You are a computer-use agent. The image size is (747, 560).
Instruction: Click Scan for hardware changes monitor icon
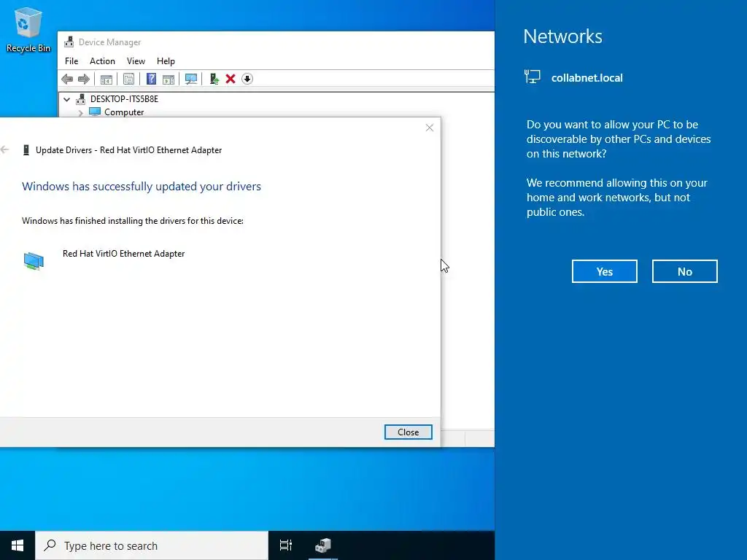[191, 79]
